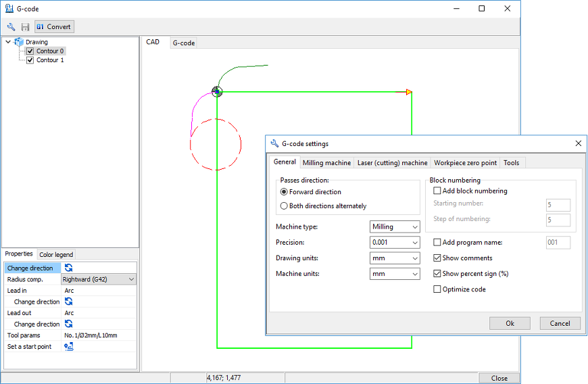
Task: Open G-code settings wrench icon in toolbar
Action: (11, 26)
